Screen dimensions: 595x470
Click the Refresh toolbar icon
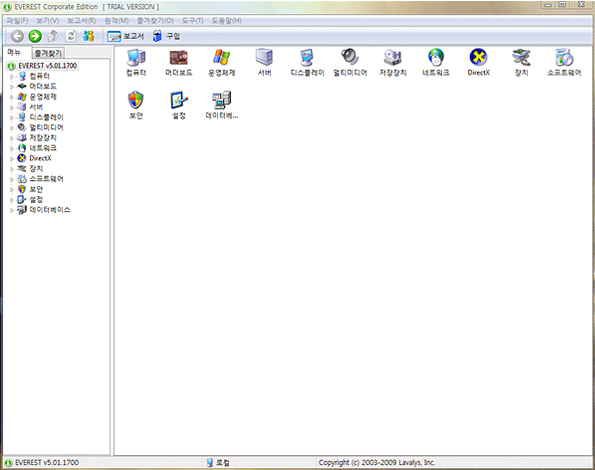[x=71, y=36]
